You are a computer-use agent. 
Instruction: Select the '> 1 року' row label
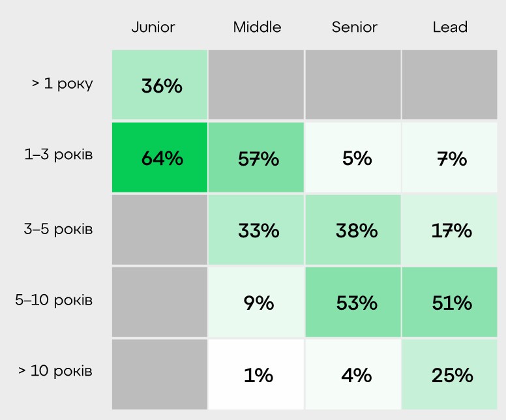[63, 83]
